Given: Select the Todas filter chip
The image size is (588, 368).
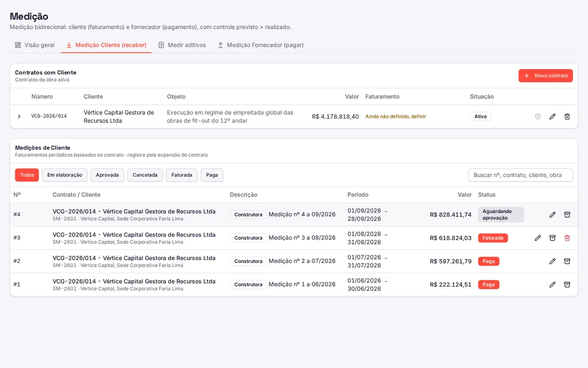Looking at the screenshot, I should pyautogui.click(x=27, y=175).
